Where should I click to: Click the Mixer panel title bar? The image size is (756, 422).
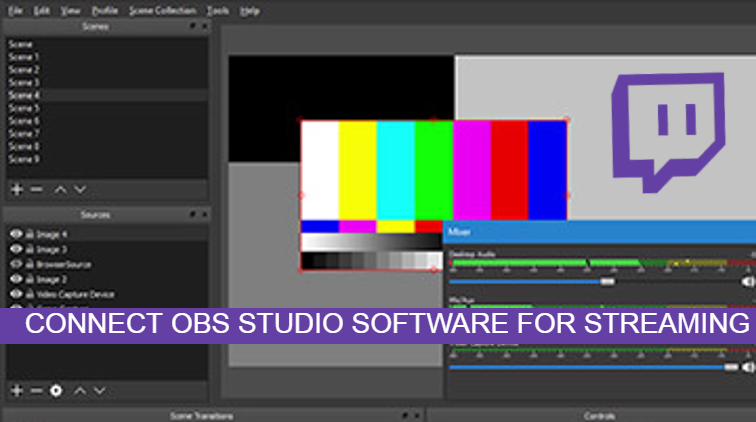click(599, 232)
